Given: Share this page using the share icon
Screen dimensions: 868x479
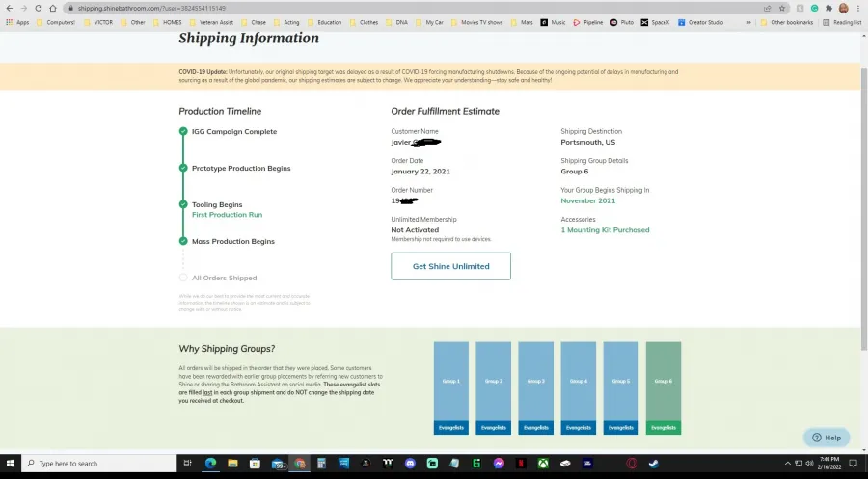Looking at the screenshot, I should click(768, 9).
